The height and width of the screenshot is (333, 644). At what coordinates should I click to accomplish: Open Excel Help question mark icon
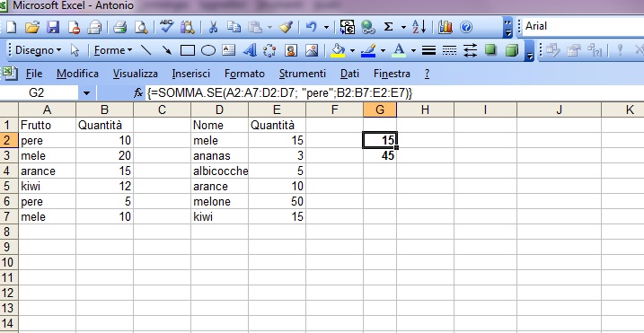click(466, 27)
